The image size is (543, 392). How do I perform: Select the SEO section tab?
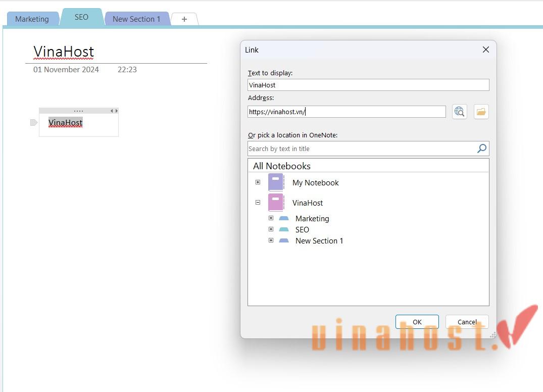[x=81, y=17]
